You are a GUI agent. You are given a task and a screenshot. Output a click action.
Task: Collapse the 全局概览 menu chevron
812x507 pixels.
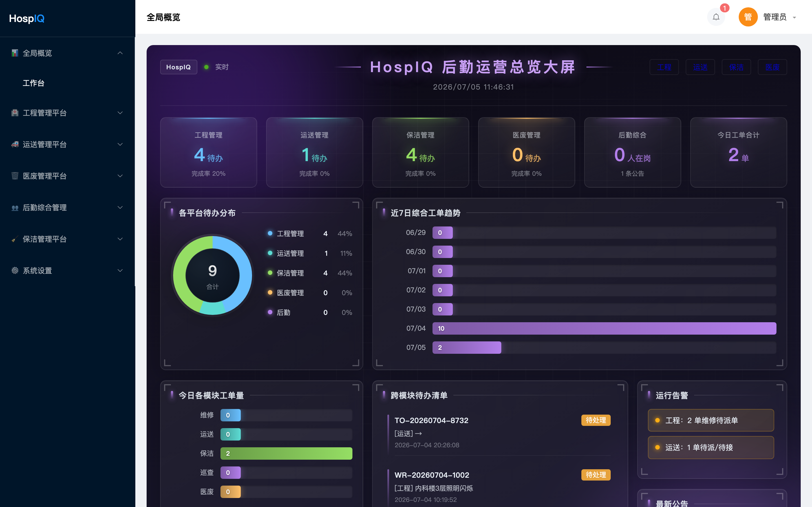click(120, 53)
